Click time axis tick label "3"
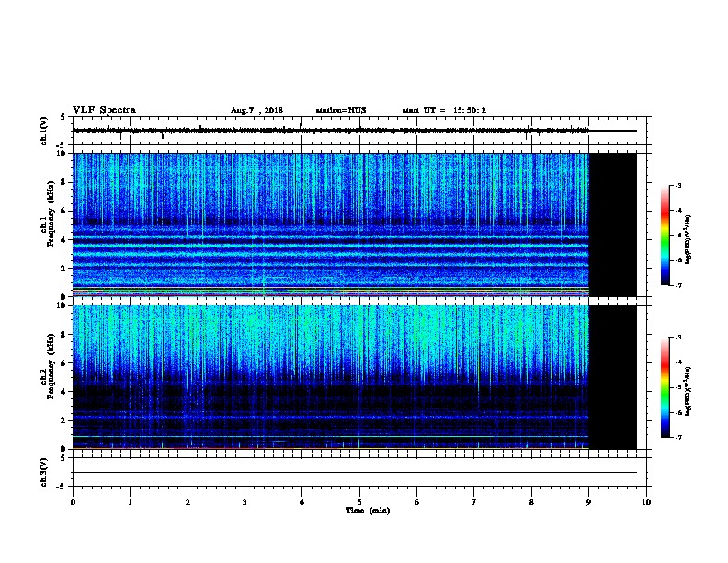Image resolution: width=728 pixels, height=563 pixels. click(x=245, y=502)
